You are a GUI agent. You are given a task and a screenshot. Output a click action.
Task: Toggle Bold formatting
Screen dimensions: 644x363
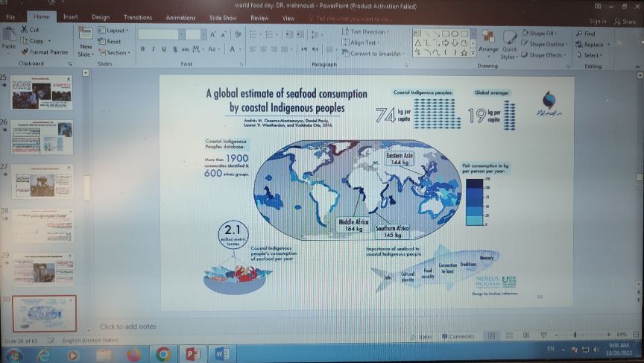coord(142,49)
